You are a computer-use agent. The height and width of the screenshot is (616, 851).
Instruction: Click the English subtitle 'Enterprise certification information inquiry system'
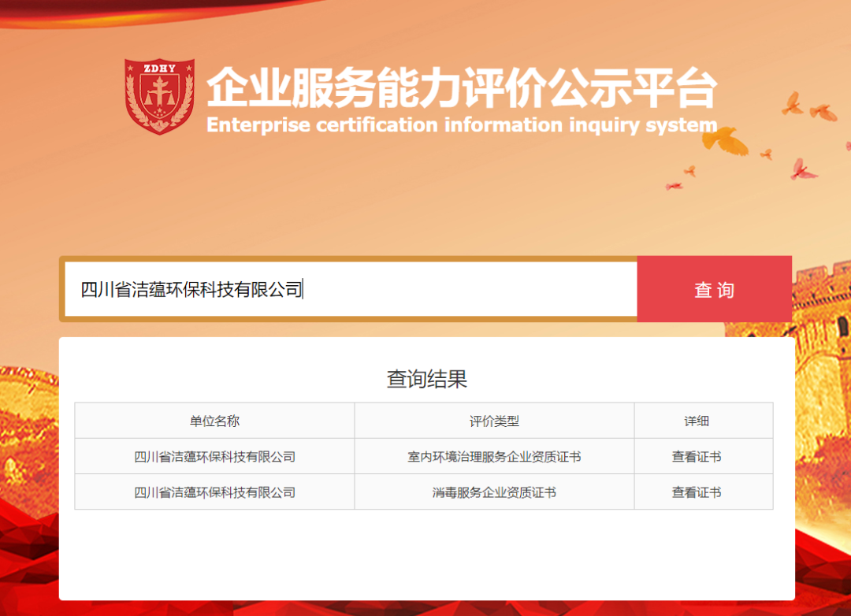[x=461, y=125]
